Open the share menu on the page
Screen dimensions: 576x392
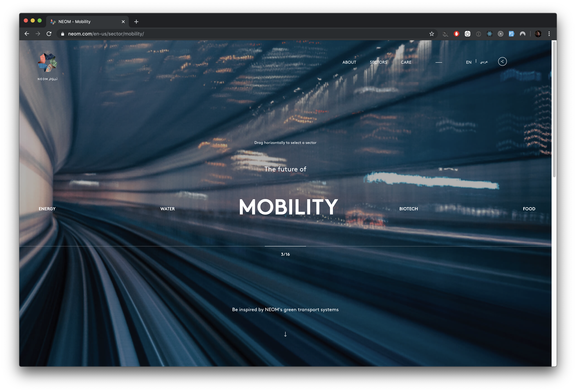[502, 61]
